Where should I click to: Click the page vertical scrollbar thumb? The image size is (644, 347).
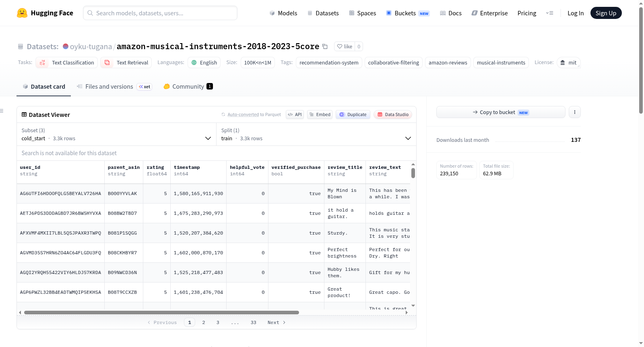[x=641, y=60]
